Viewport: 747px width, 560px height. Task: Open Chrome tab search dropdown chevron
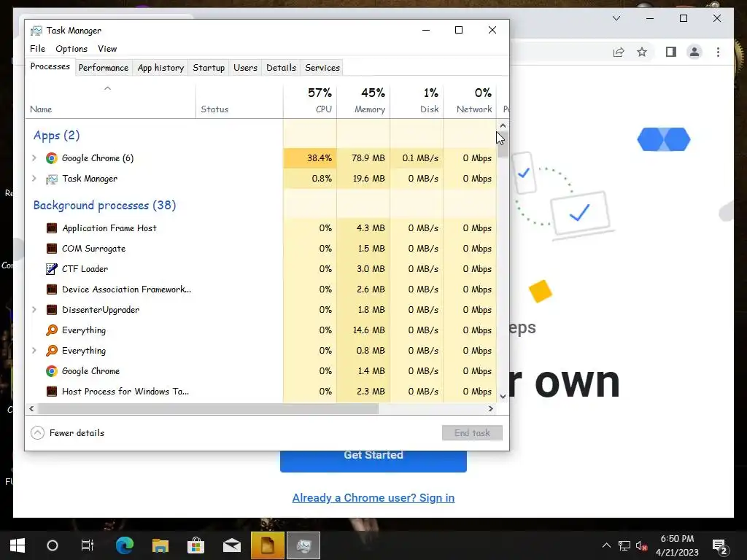[x=616, y=18]
